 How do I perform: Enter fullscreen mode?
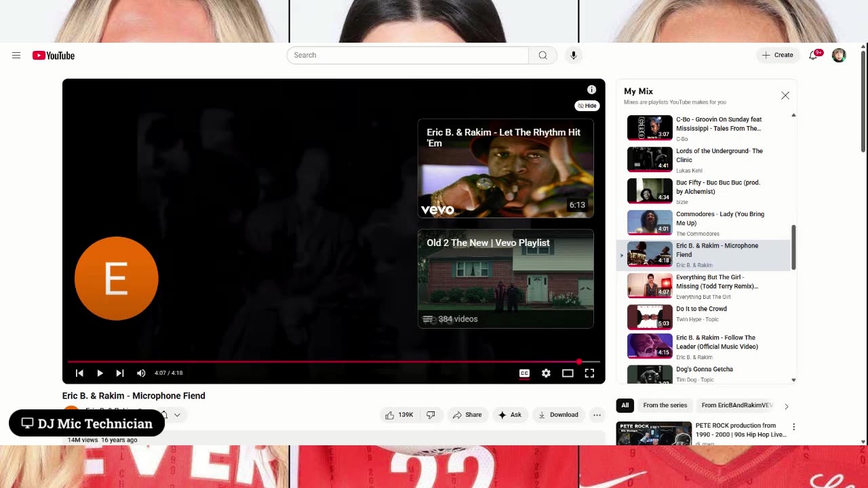(589, 373)
